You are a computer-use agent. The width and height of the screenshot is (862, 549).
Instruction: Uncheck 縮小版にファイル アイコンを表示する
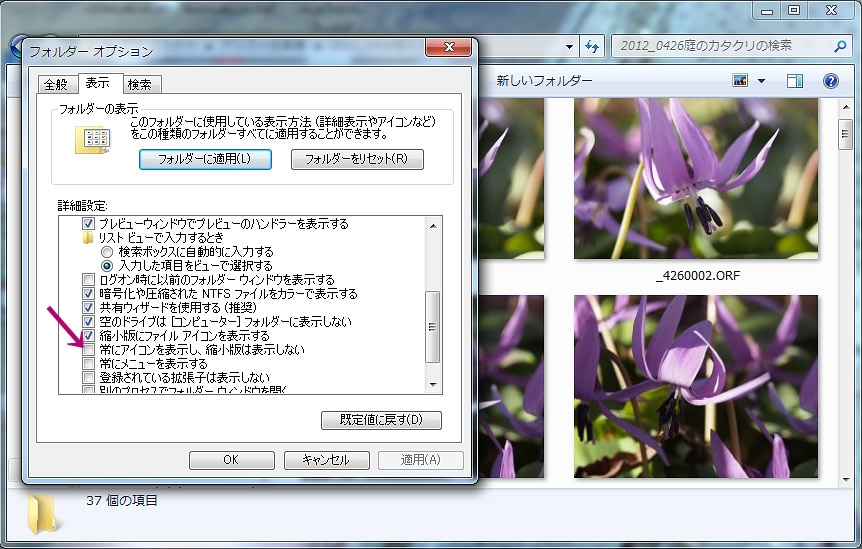coord(89,336)
